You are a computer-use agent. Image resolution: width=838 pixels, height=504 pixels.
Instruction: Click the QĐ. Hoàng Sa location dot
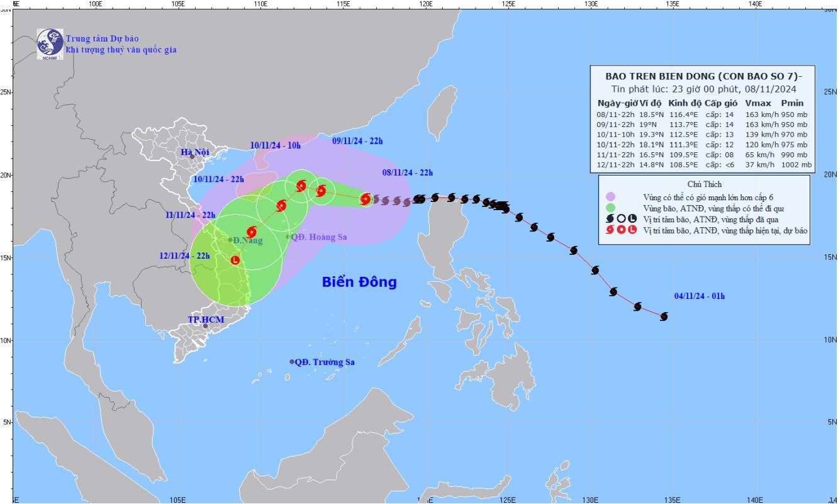pyautogui.click(x=288, y=237)
